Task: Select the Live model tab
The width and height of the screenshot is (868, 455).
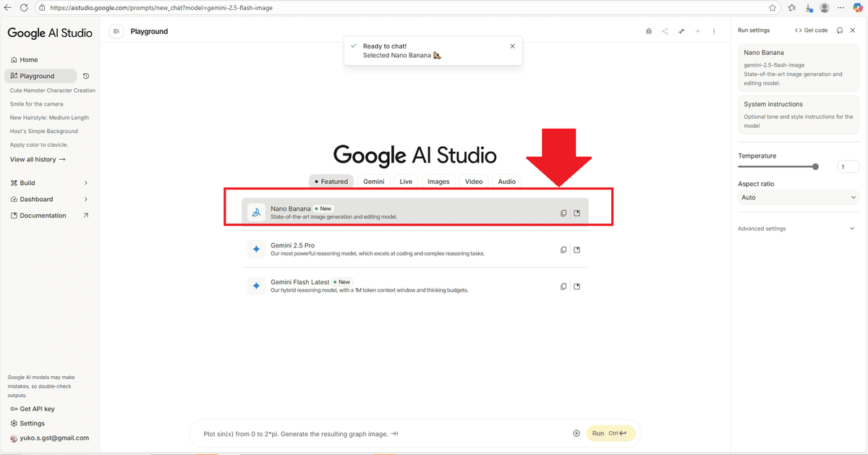Action: click(406, 182)
